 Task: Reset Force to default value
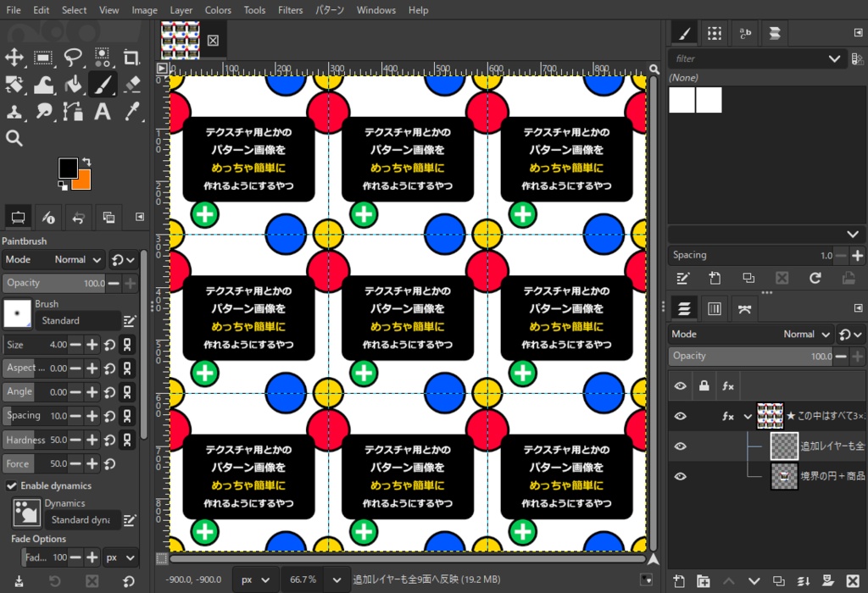click(x=109, y=464)
